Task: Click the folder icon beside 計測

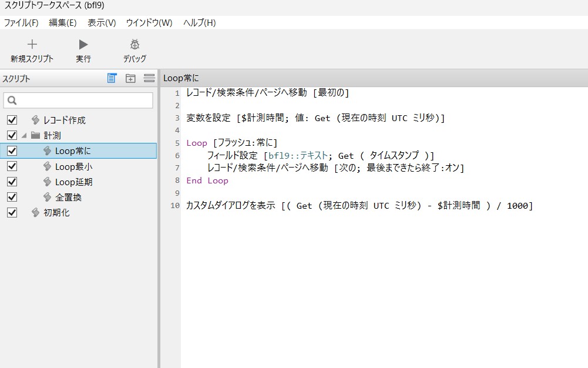Action: pyautogui.click(x=35, y=135)
